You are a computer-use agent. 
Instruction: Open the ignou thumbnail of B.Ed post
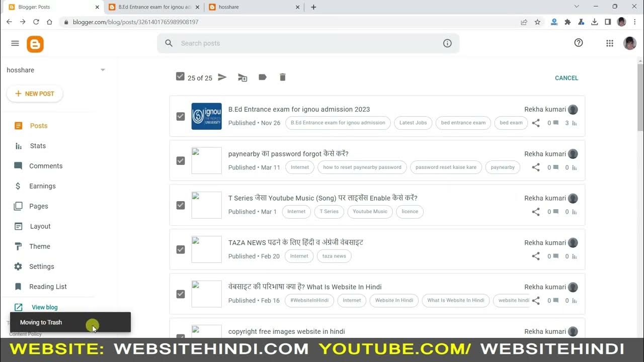206,116
